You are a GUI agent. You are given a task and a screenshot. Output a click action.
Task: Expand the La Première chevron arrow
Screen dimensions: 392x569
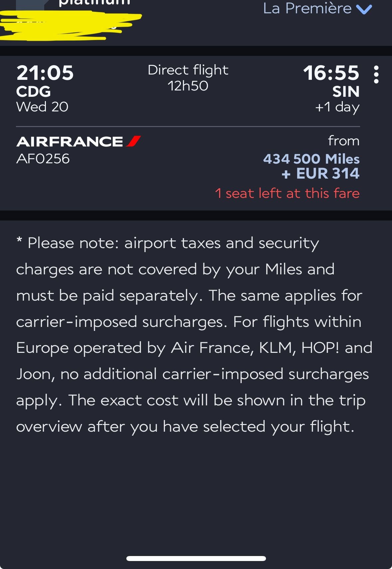click(x=364, y=9)
